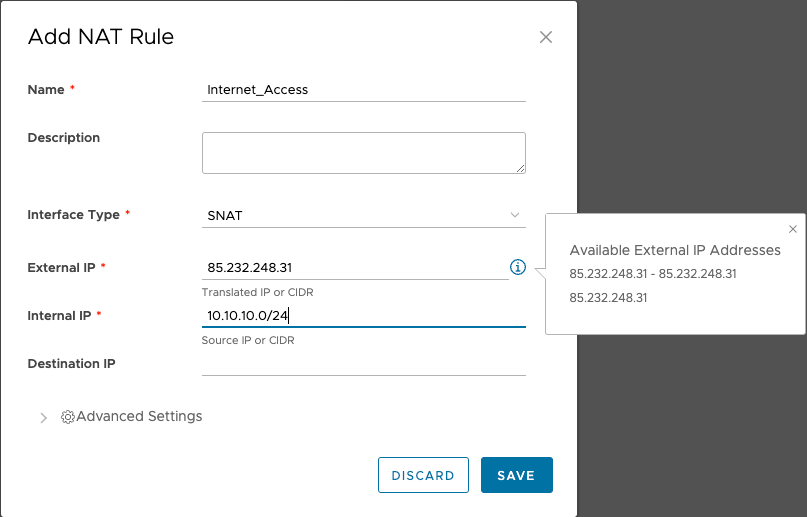Focus the Name field containing Internet_Access
Screen dimensions: 807x517
click(363, 89)
